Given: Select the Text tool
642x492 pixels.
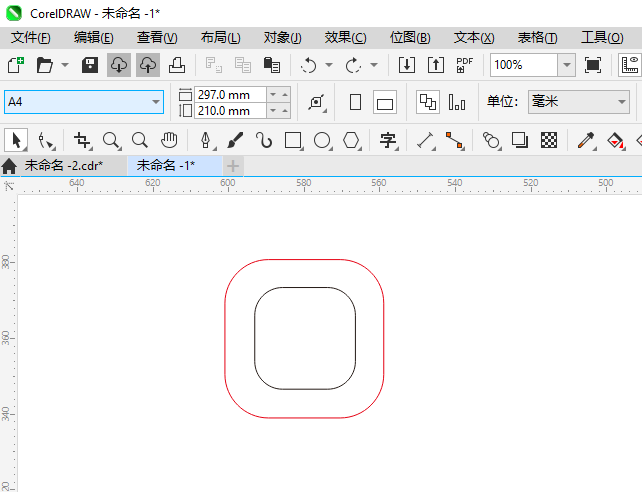Looking at the screenshot, I should [x=388, y=140].
